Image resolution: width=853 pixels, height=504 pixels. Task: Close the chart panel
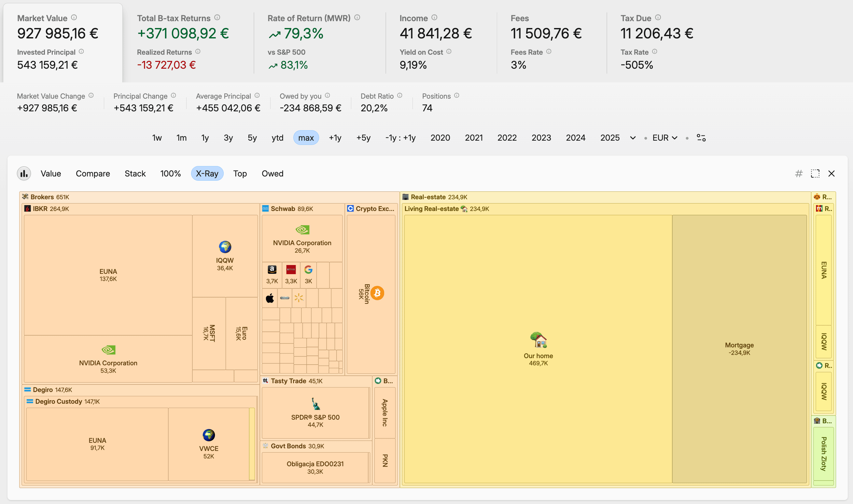coord(831,174)
